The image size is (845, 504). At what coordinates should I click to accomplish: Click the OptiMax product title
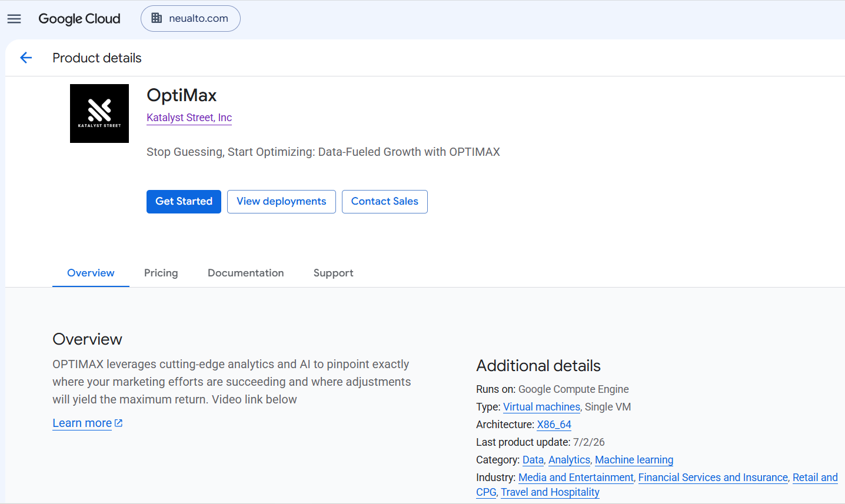pyautogui.click(x=182, y=95)
